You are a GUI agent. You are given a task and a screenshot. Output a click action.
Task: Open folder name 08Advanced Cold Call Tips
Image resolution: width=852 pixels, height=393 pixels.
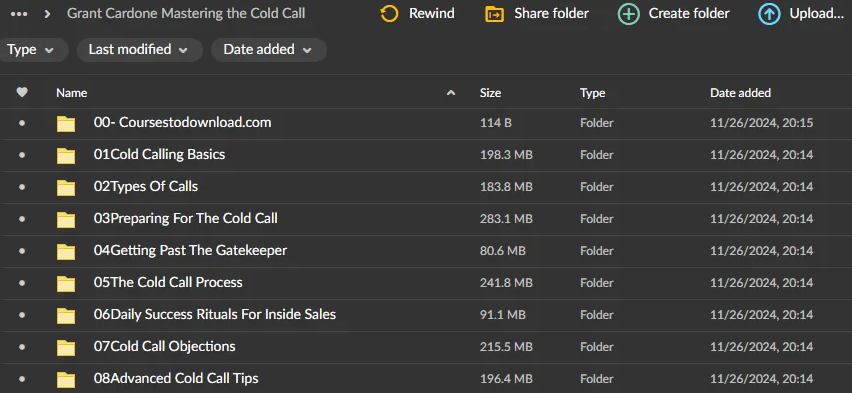tap(176, 378)
